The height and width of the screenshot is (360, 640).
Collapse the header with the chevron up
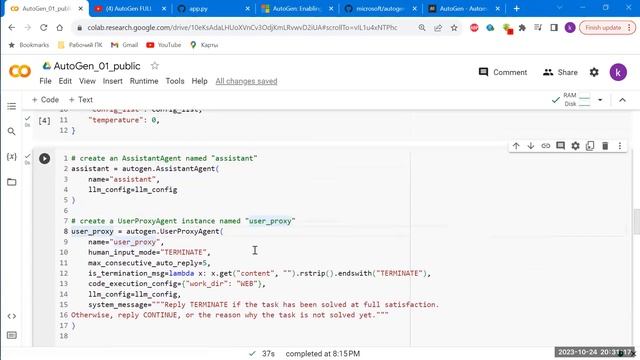pyautogui.click(x=622, y=100)
